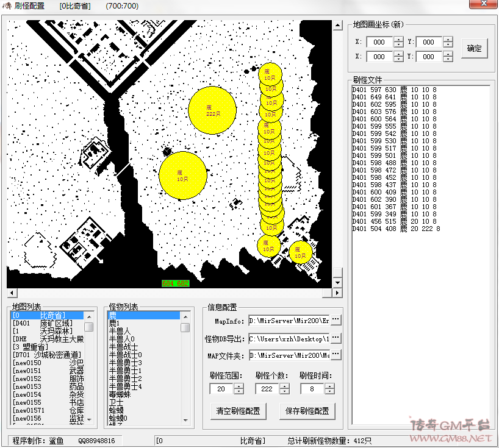Select map '[D701 沙城秘密通道]' in 地图列表
Image resolution: width=499 pixels, height=448 pixels.
pyautogui.click(x=47, y=355)
